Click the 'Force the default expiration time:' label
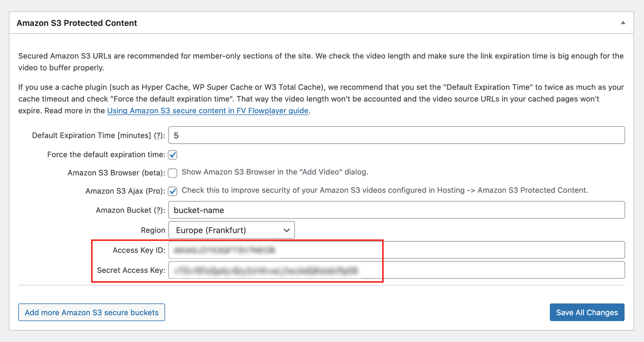644x342 pixels. point(106,155)
